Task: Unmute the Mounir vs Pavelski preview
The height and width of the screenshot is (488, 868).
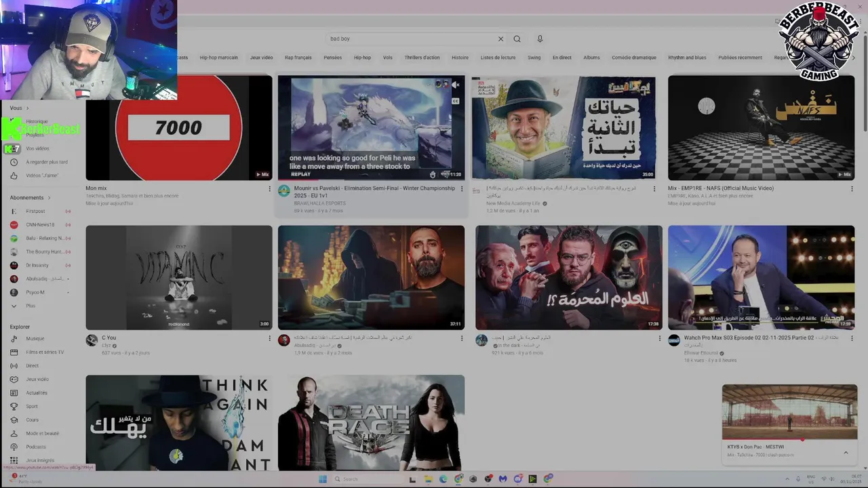Action: (455, 85)
